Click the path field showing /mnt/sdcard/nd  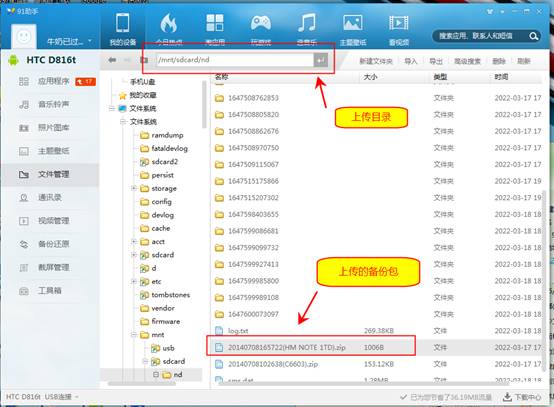235,60
